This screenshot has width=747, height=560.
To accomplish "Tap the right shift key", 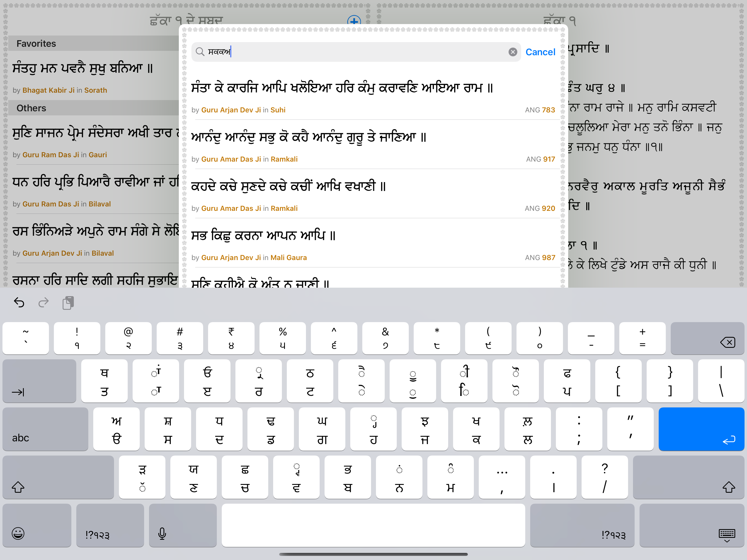I will (688, 477).
